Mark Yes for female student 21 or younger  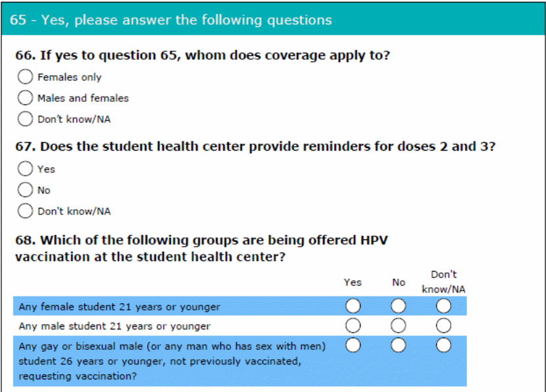click(x=353, y=306)
